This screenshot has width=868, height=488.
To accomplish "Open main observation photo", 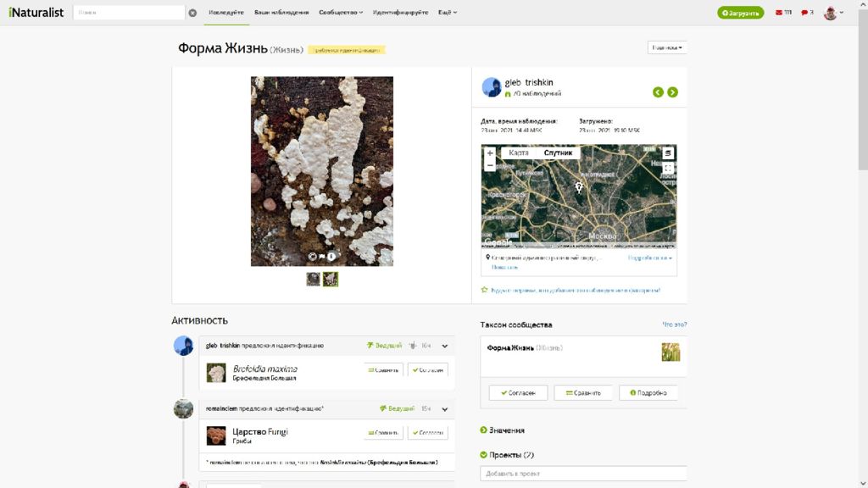I will tap(322, 171).
